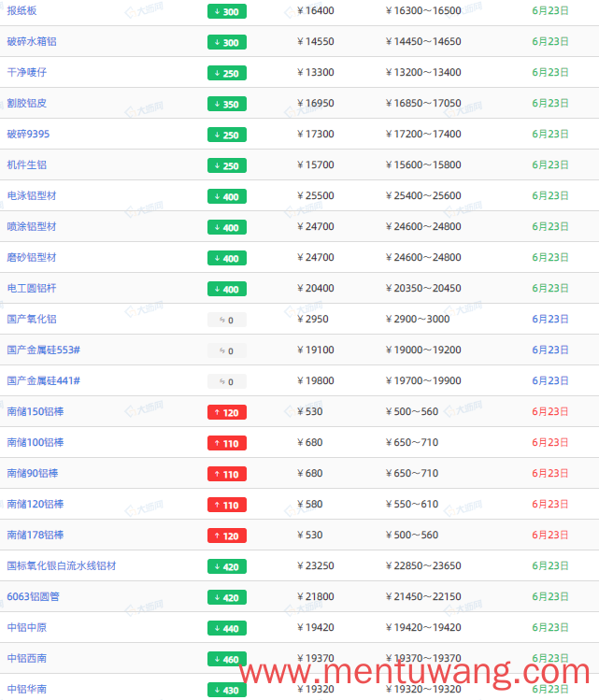Click the down 250 badge for 破碎9395
The width and height of the screenshot is (599, 700).
[227, 135]
